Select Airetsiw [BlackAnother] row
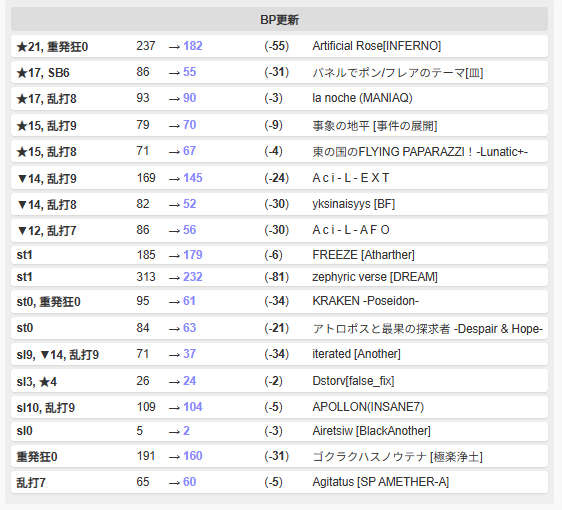This screenshot has width=562, height=510. coord(279,431)
